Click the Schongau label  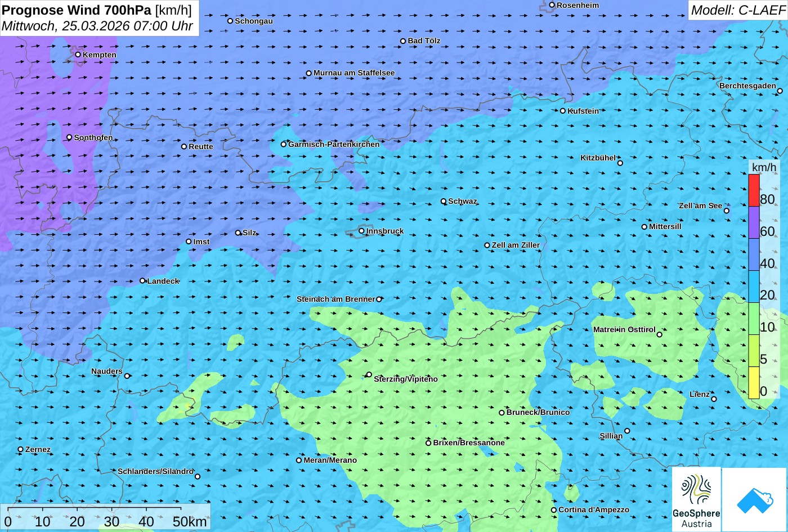(254, 21)
